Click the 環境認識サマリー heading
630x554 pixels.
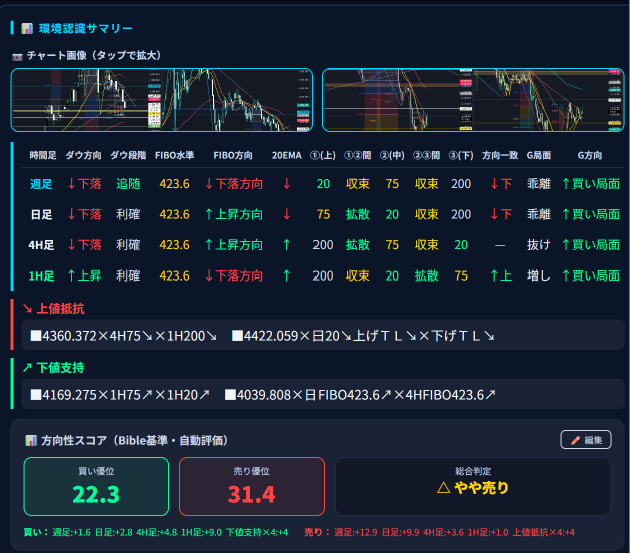[85, 29]
